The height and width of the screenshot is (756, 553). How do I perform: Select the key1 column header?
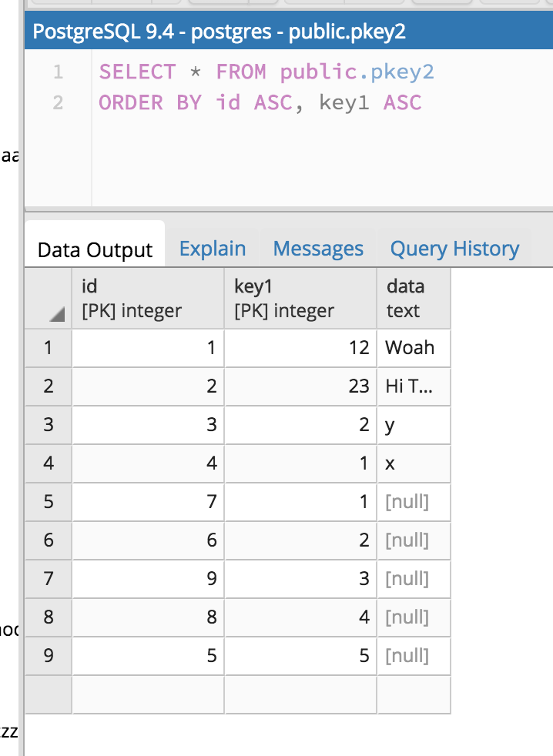tap(300, 298)
